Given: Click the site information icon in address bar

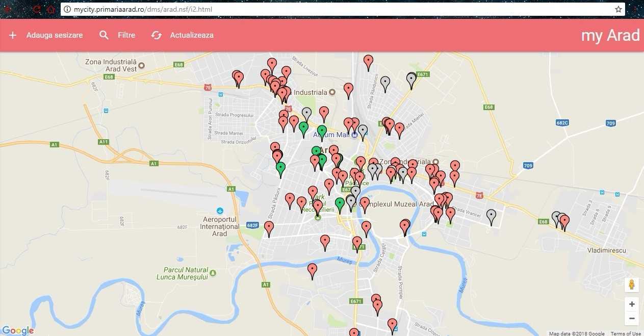Looking at the screenshot, I should [67, 9].
